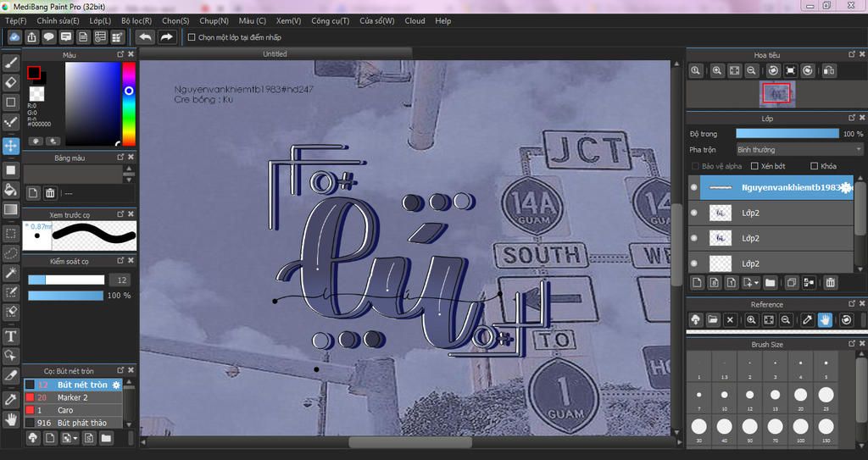The width and height of the screenshot is (868, 460).
Task: Open an image in Reference panel
Action: (713, 319)
